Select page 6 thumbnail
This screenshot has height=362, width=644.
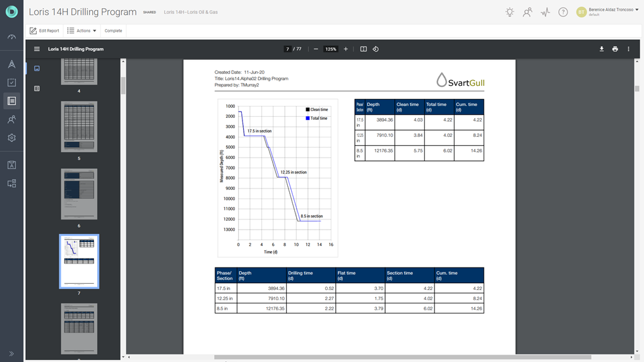[80, 194]
